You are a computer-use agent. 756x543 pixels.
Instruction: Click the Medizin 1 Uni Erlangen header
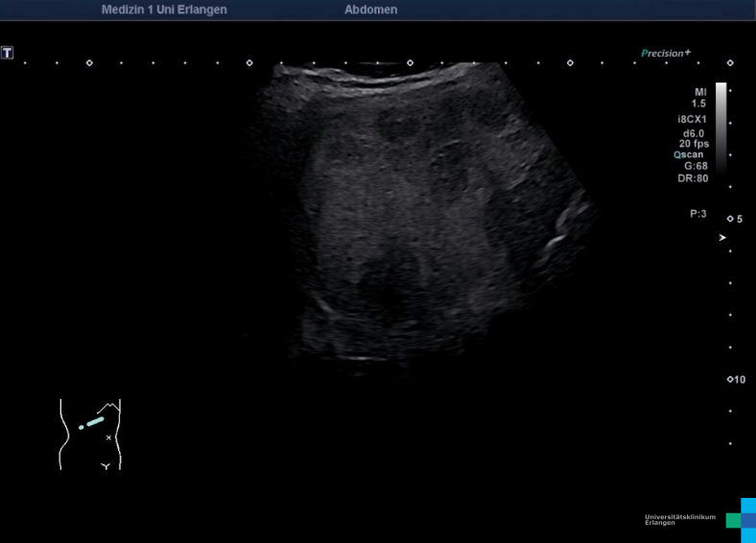click(x=164, y=10)
